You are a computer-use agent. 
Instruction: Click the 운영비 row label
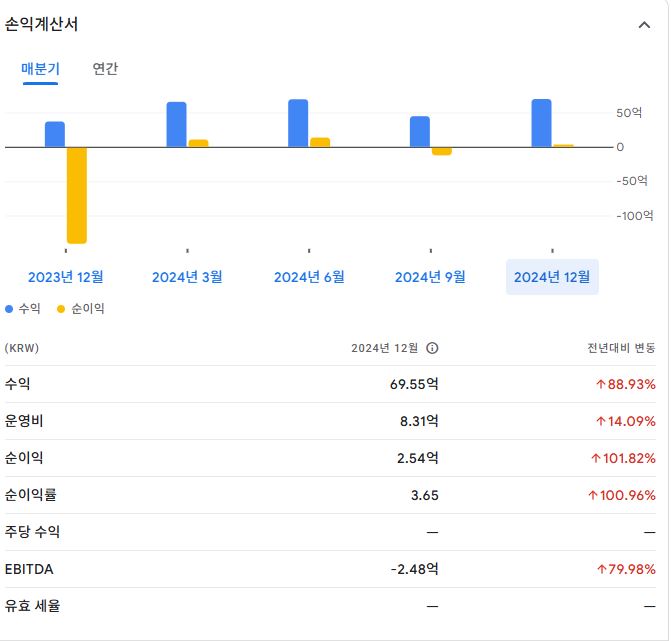tap(24, 421)
